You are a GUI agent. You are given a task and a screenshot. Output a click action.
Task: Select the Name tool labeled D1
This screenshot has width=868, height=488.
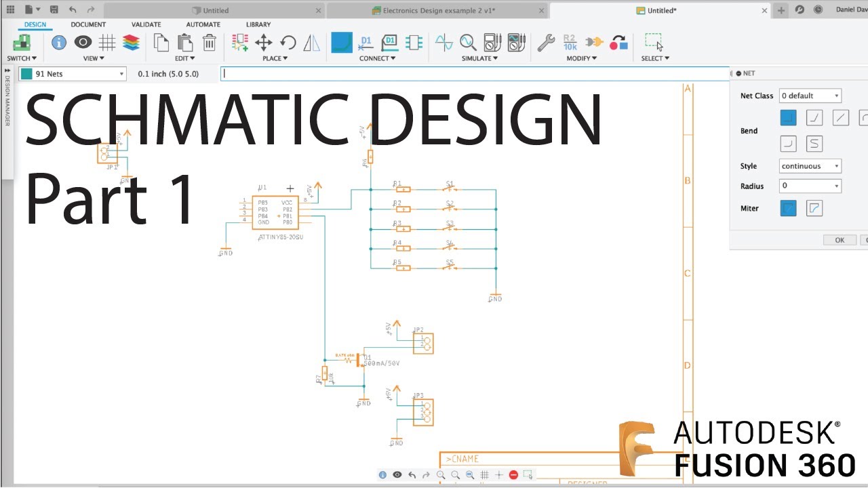[366, 43]
